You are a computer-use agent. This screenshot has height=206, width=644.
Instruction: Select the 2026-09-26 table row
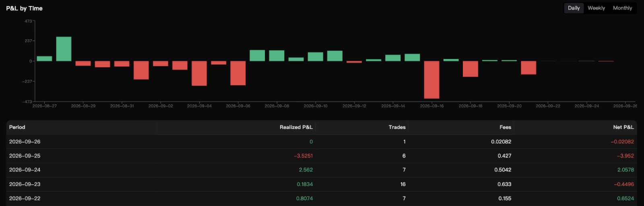322,142
